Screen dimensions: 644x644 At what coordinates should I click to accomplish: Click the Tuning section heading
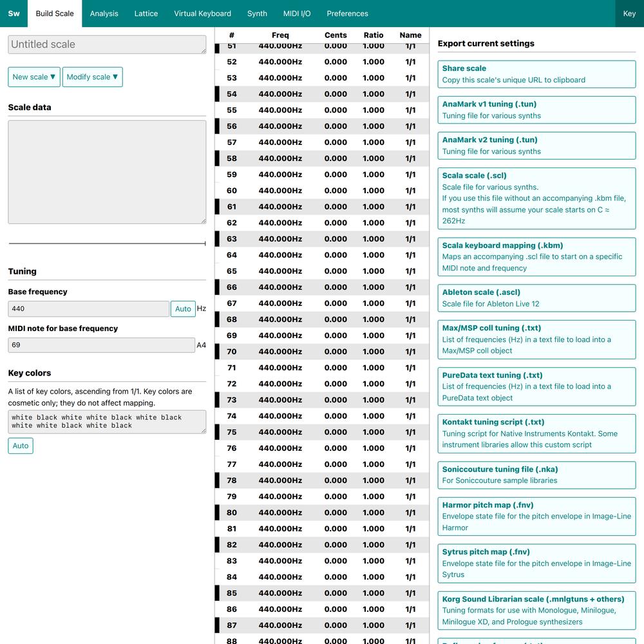22,272
